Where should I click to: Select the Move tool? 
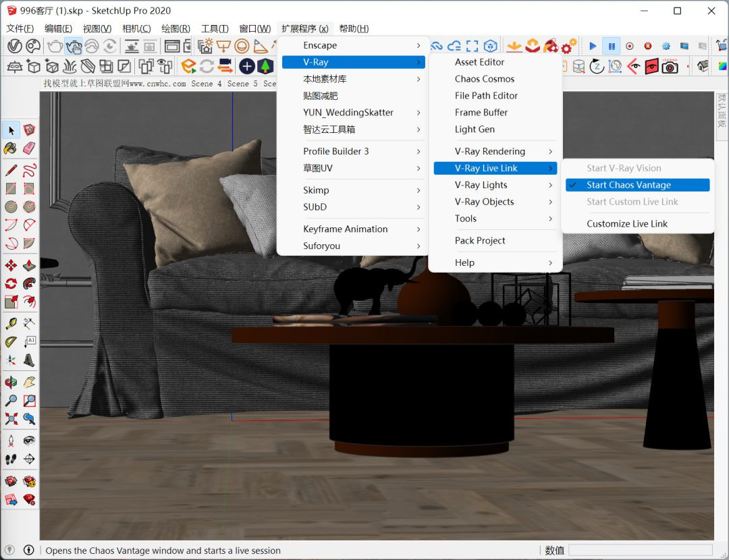tap(11, 265)
